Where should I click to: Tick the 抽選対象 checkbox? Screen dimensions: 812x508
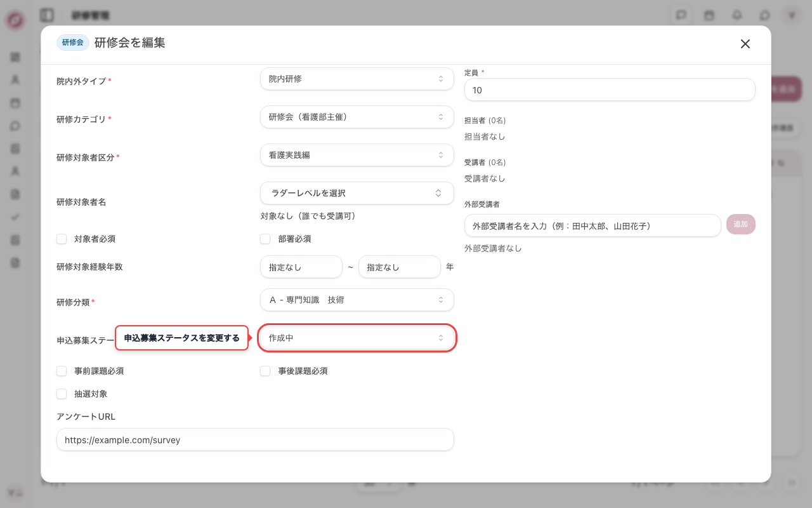[62, 394]
